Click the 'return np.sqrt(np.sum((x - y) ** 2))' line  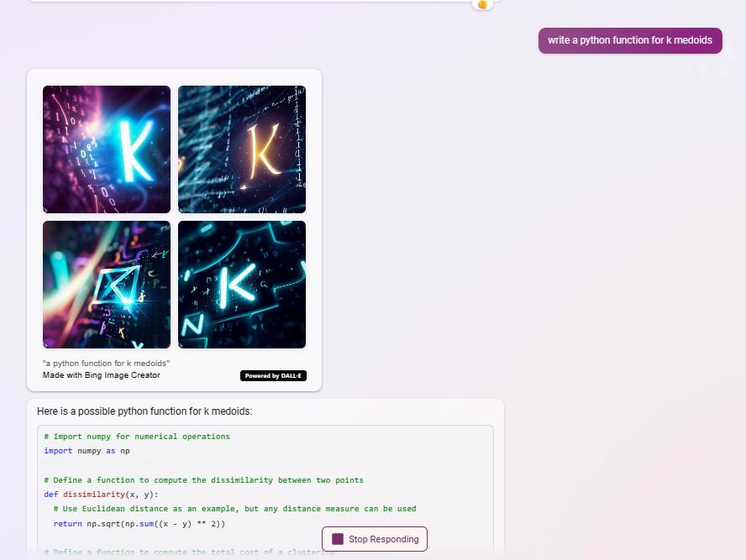pyautogui.click(x=139, y=524)
